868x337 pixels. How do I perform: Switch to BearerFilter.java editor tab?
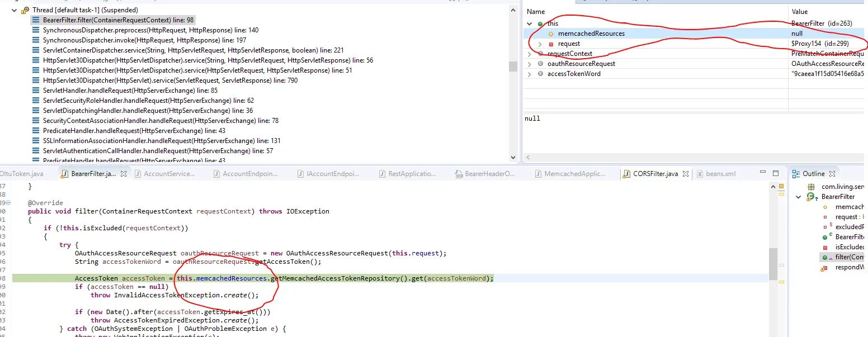[93, 174]
